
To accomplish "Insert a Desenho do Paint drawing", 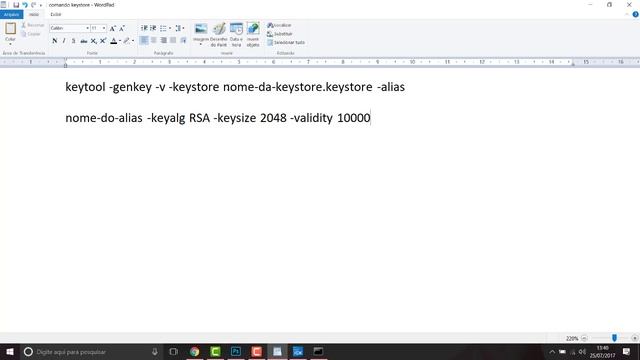I will 219,35.
